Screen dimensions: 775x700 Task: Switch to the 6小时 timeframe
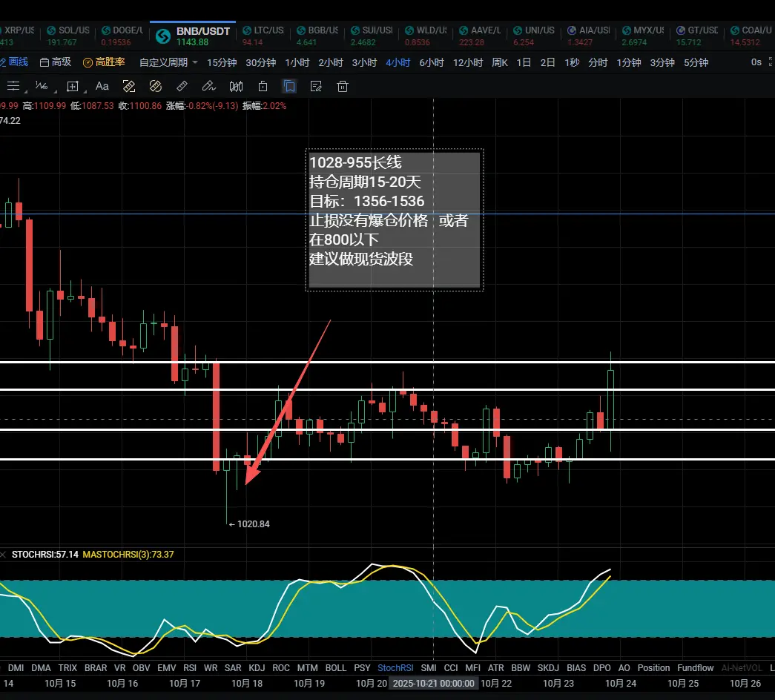432,62
